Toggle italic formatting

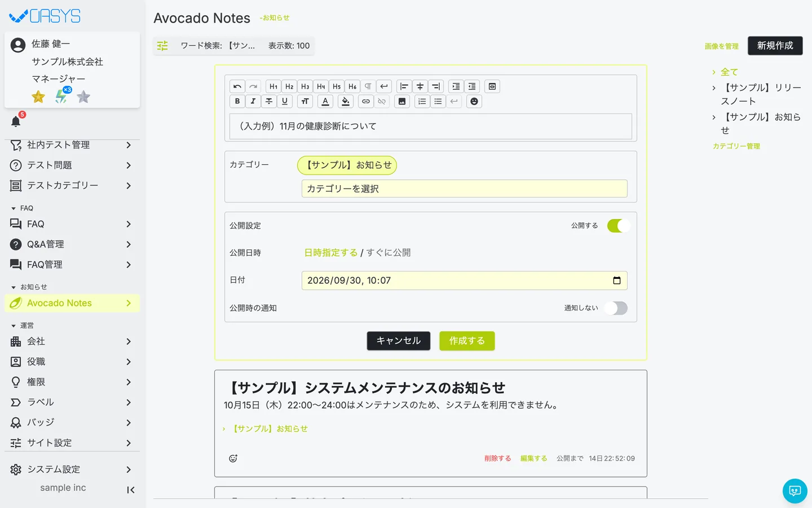pyautogui.click(x=253, y=102)
